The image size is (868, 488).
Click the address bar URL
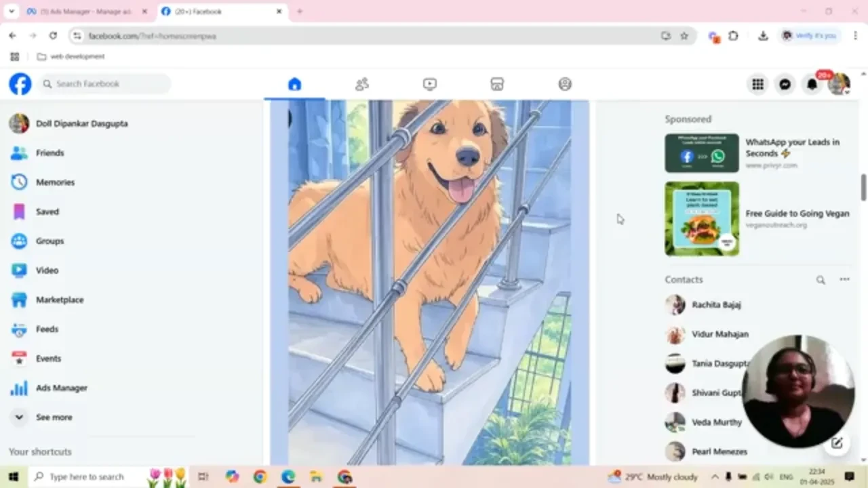pyautogui.click(x=153, y=36)
